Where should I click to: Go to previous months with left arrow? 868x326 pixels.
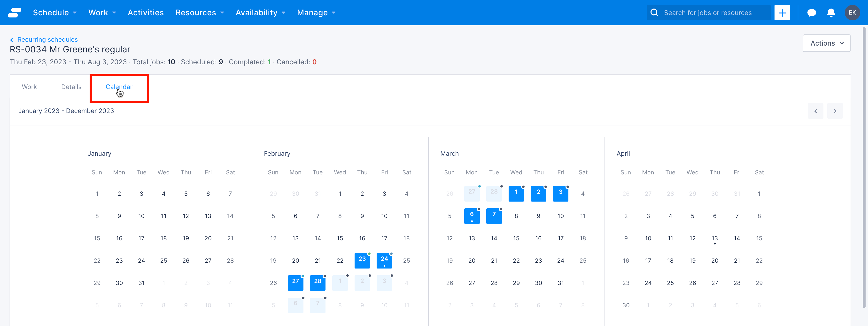pos(816,111)
